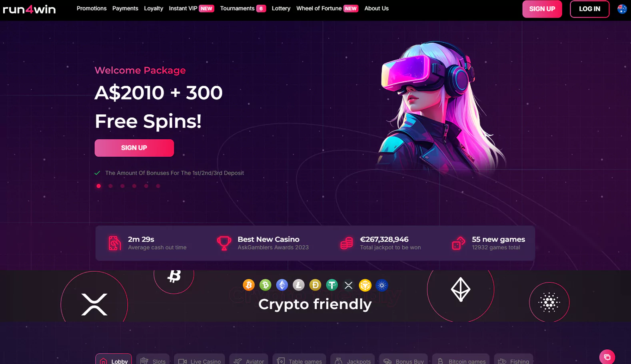The height and width of the screenshot is (364, 631).
Task: Click the run4win logo
Action: tap(29, 9)
